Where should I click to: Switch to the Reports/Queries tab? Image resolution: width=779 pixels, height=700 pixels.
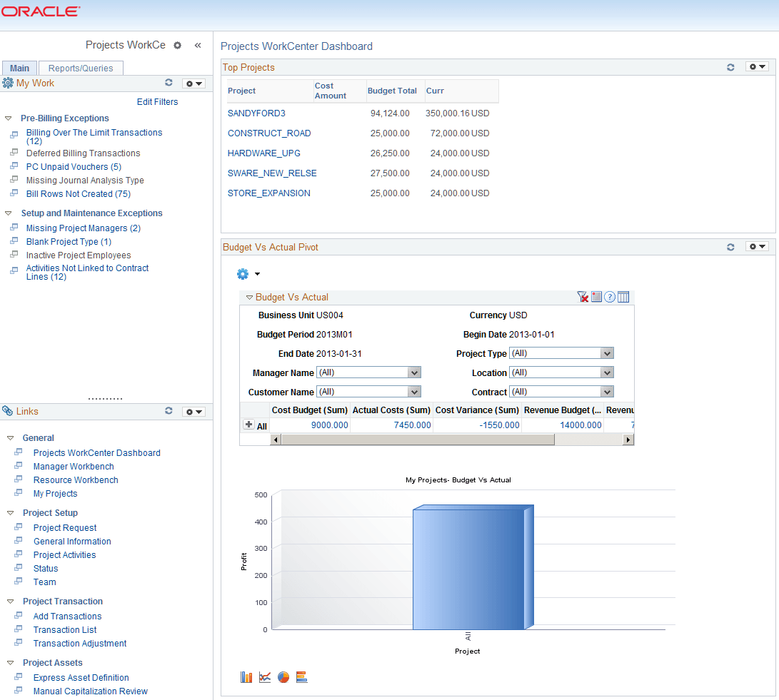(x=80, y=68)
